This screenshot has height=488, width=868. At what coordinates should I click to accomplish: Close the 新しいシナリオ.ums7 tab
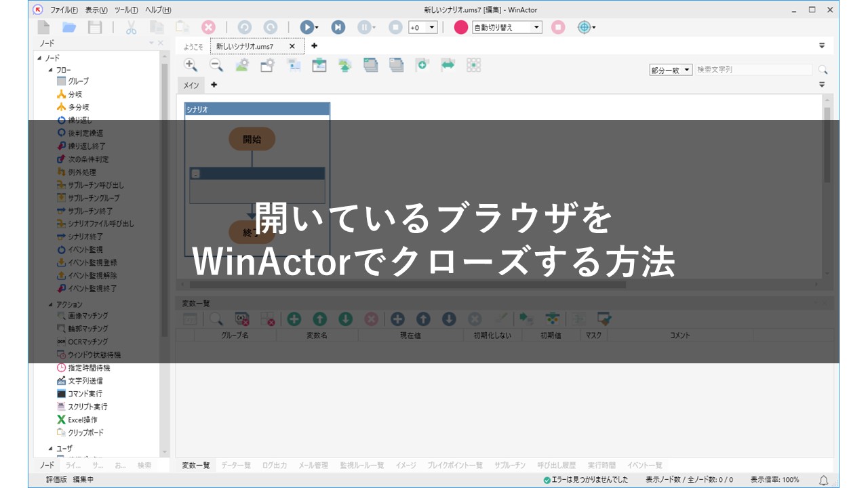coord(292,46)
